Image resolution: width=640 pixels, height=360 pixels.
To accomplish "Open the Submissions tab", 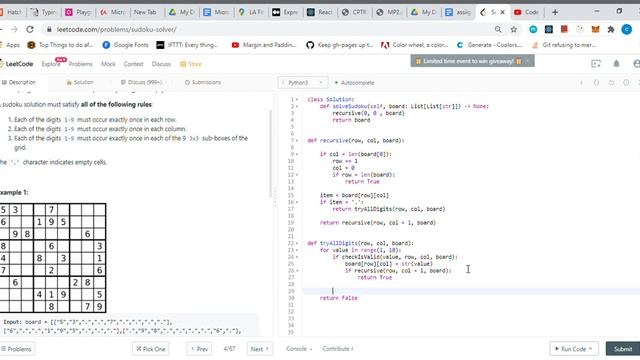I will (203, 82).
